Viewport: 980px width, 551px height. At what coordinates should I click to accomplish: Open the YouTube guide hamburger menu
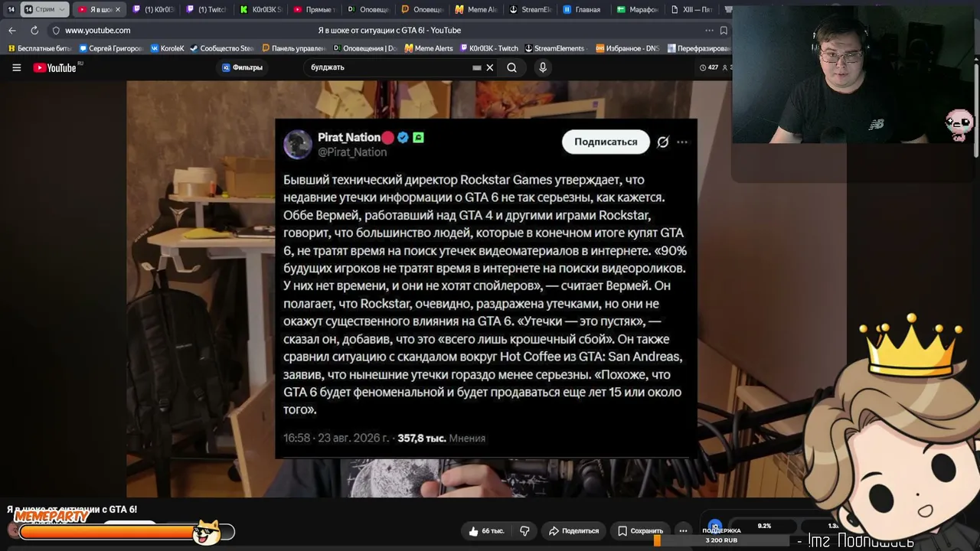[x=16, y=67]
